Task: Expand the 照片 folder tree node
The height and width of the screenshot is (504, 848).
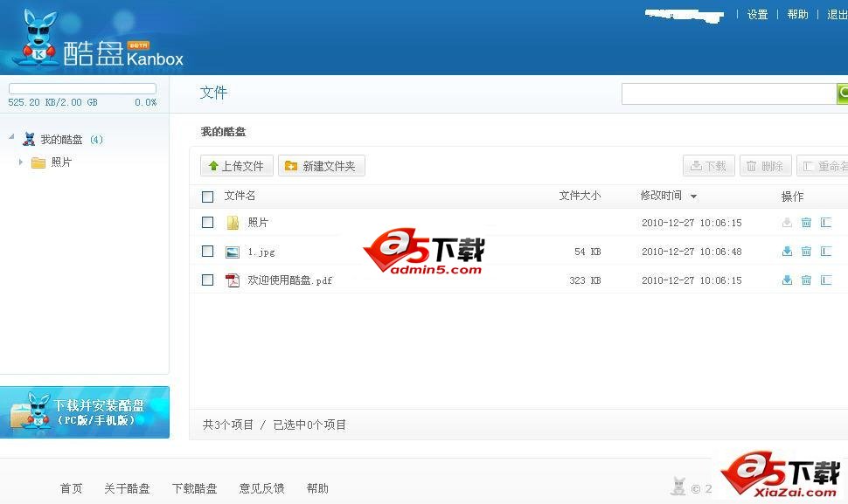Action: click(x=21, y=162)
